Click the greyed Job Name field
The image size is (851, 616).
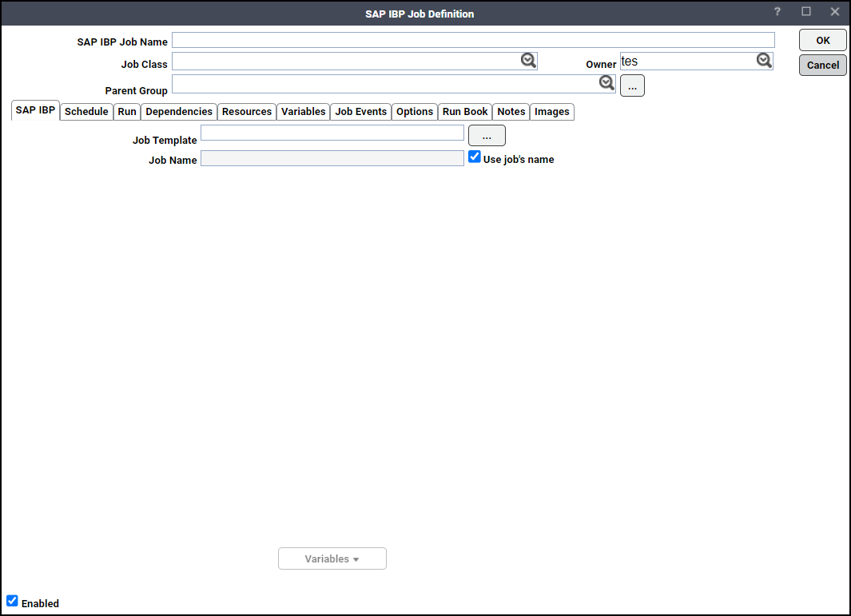332,158
